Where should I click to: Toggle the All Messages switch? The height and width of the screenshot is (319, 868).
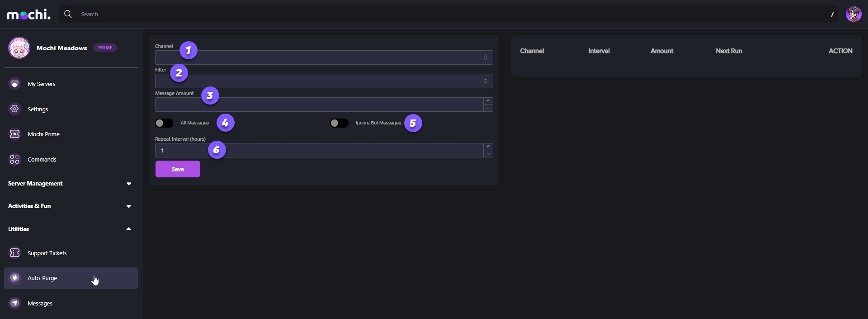click(164, 123)
